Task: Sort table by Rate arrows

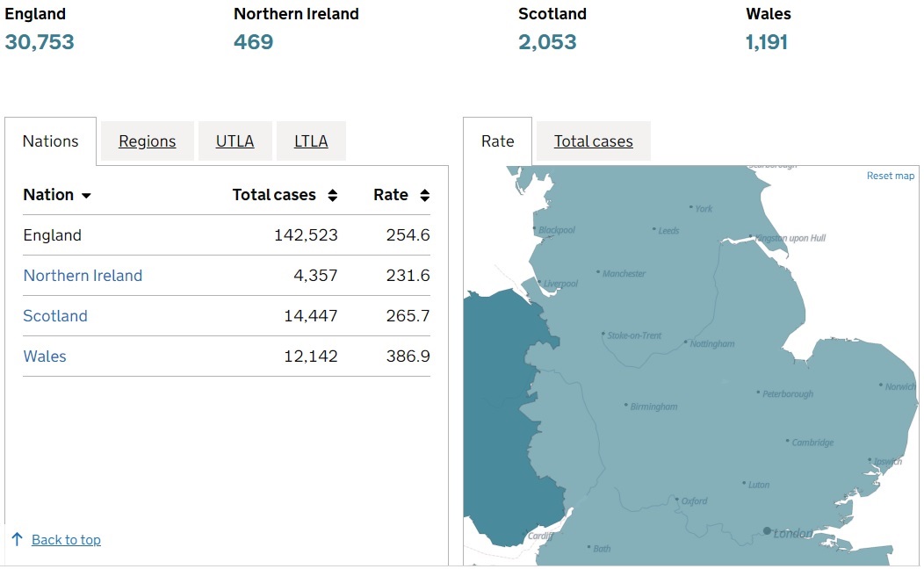Action: click(x=425, y=196)
